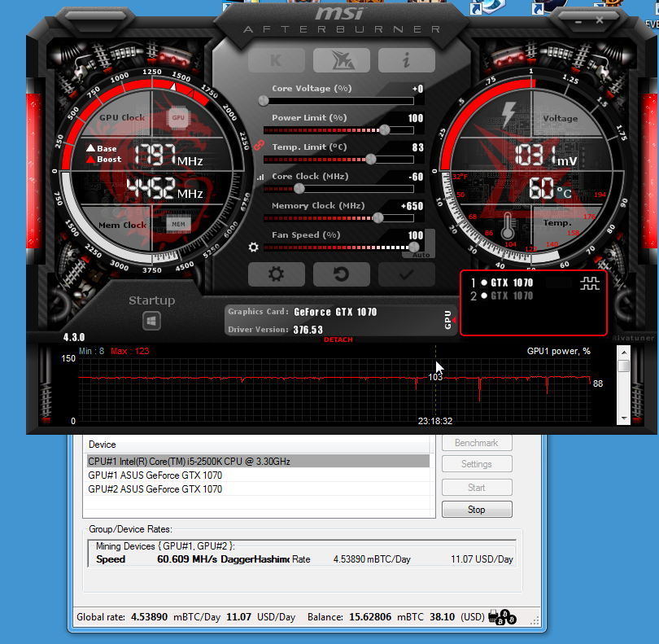Click the driver version 376.53 text

tap(308, 330)
